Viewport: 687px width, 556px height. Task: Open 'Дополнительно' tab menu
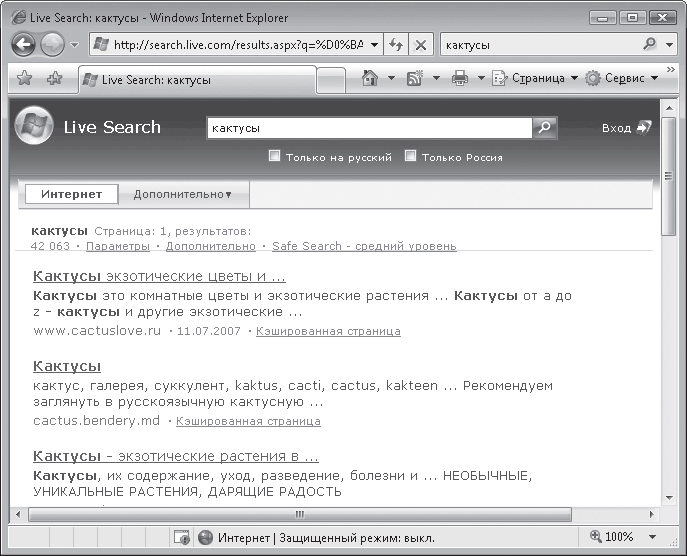(x=182, y=194)
